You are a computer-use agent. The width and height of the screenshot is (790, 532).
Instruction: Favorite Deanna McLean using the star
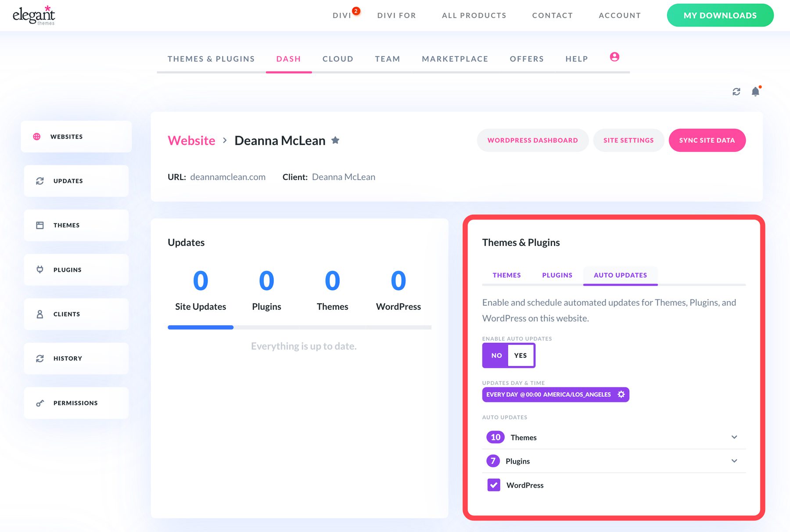335,140
